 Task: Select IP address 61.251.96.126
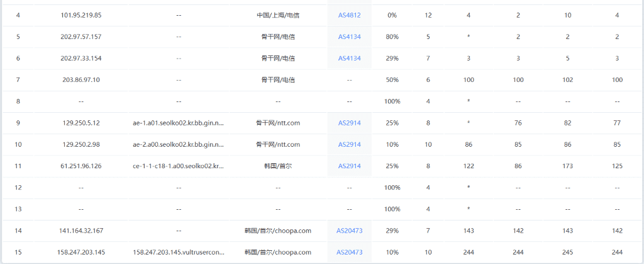click(x=81, y=166)
